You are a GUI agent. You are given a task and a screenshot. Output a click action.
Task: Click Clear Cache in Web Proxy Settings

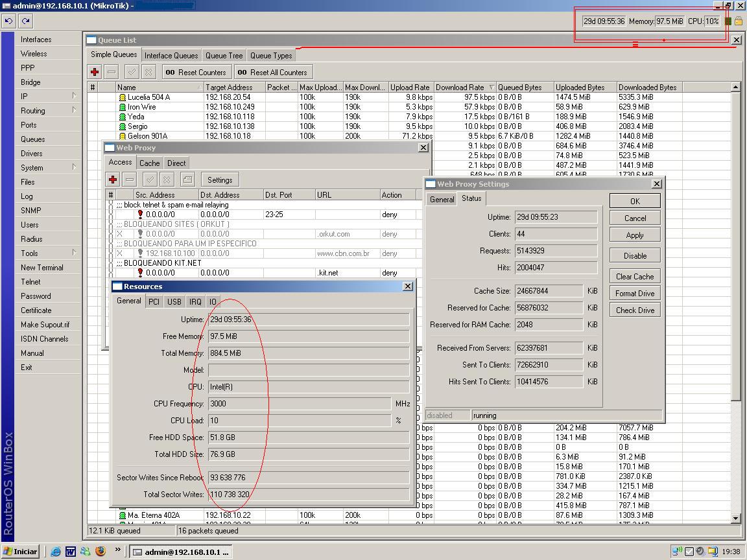point(635,276)
